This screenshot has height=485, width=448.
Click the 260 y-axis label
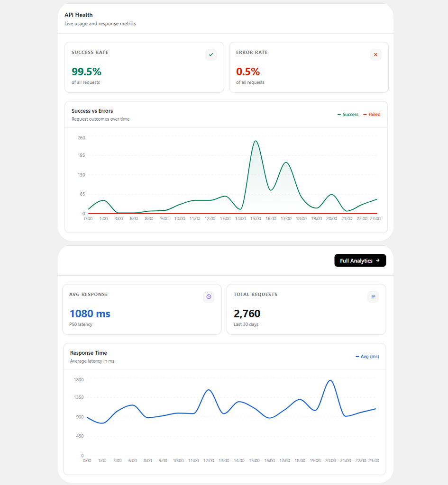[81, 138]
